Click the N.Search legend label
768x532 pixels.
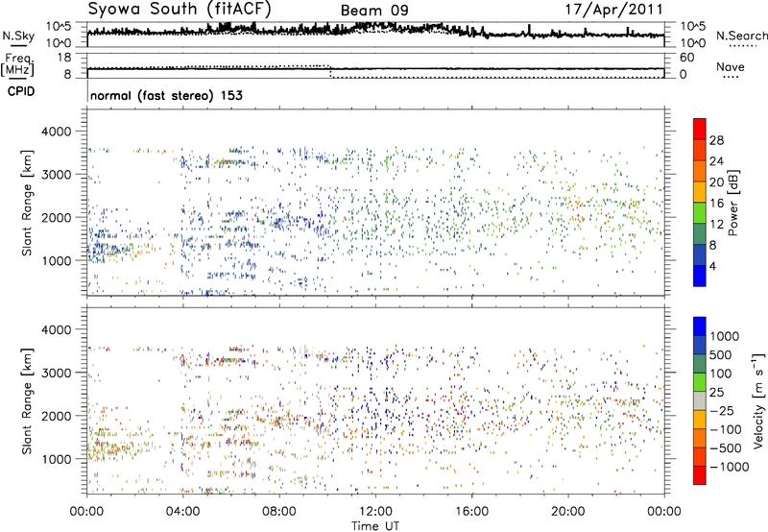pos(741,36)
